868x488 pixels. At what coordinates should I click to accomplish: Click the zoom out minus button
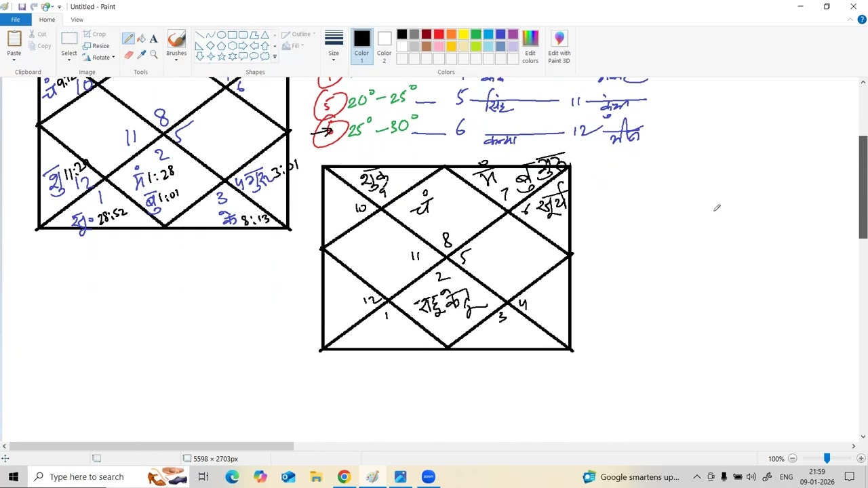(x=792, y=459)
